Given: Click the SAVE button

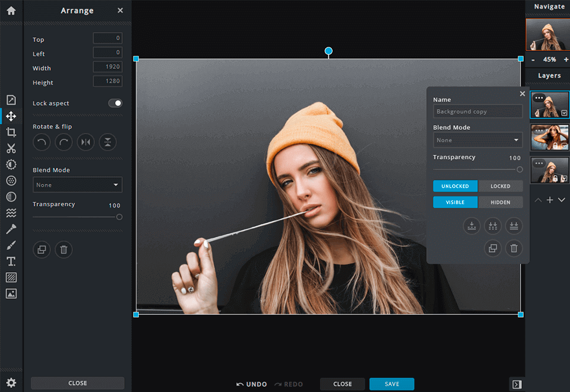Looking at the screenshot, I should coord(391,384).
